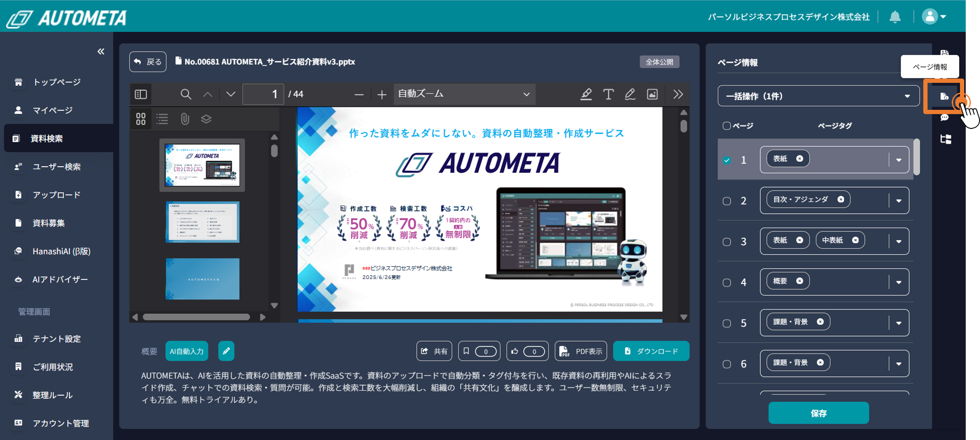The width and height of the screenshot is (980, 440).
Task: Open the comments speech-bubble panel icon
Action: tap(944, 118)
